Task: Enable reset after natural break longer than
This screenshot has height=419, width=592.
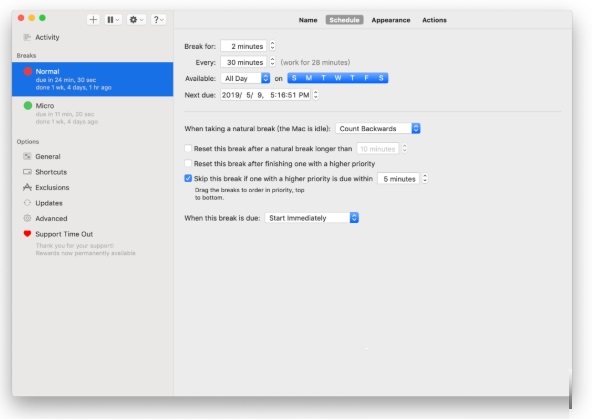Action: tap(188, 148)
